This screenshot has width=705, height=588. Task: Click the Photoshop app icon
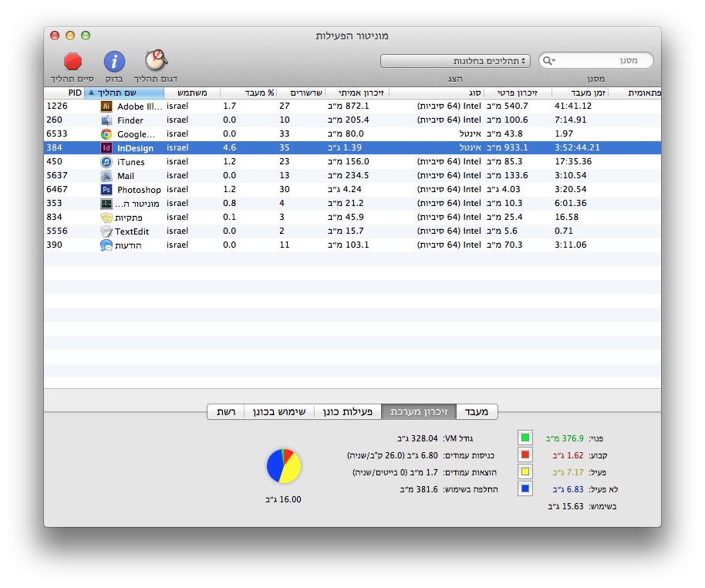pyautogui.click(x=106, y=190)
